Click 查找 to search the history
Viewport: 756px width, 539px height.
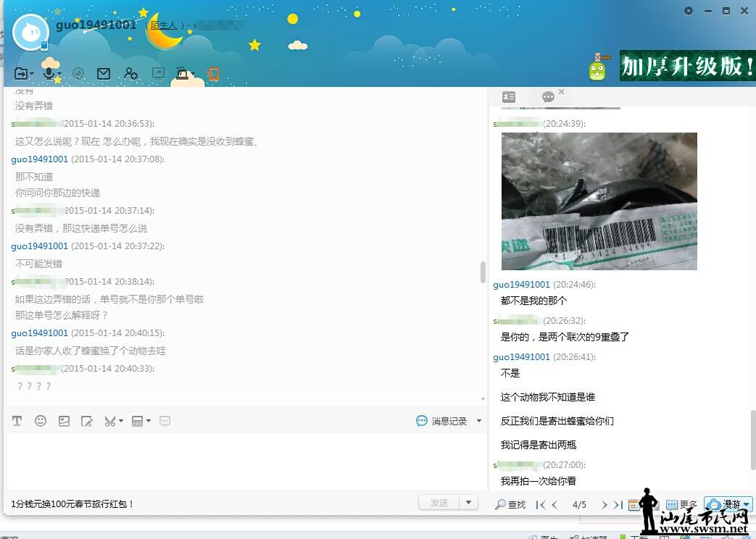click(510, 504)
